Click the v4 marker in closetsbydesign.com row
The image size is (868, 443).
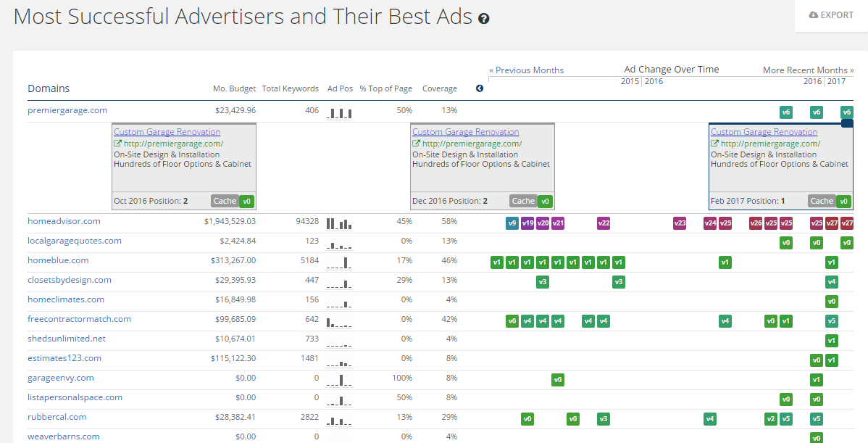832,281
